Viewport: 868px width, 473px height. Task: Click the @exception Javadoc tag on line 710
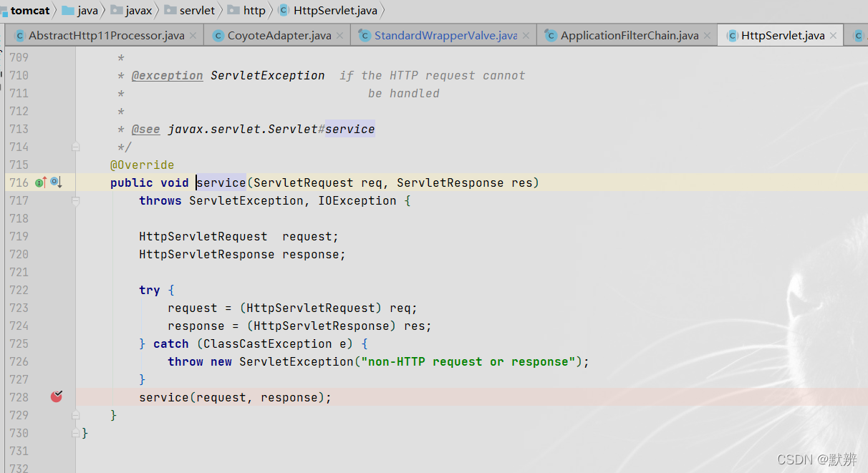click(168, 75)
